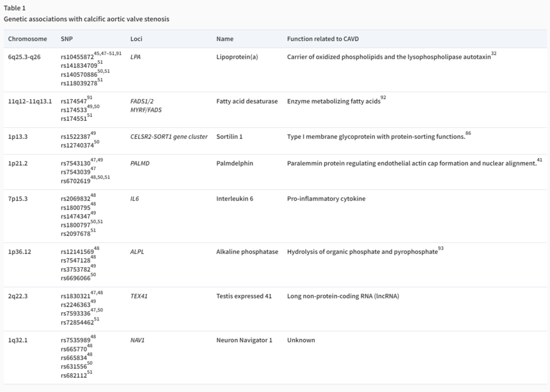Open reference 93 after 'pyrophosphate'
The height and width of the screenshot is (392, 550).
[441, 248]
